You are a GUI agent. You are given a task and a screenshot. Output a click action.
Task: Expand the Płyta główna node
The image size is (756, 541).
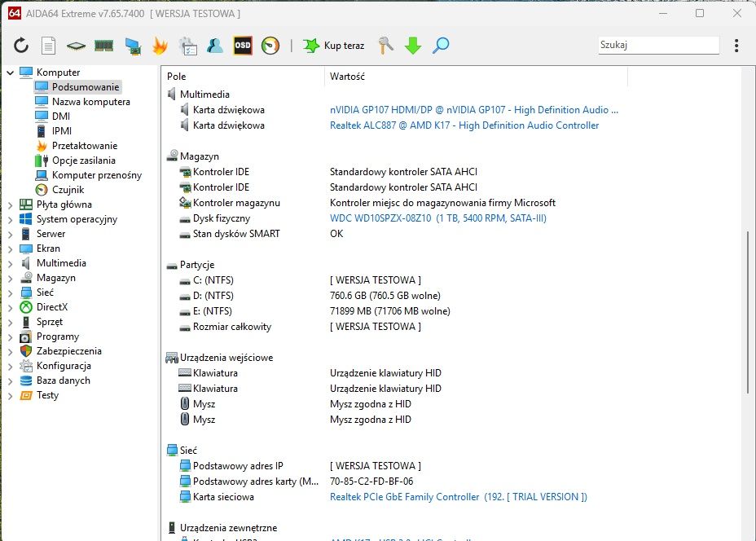[10, 205]
